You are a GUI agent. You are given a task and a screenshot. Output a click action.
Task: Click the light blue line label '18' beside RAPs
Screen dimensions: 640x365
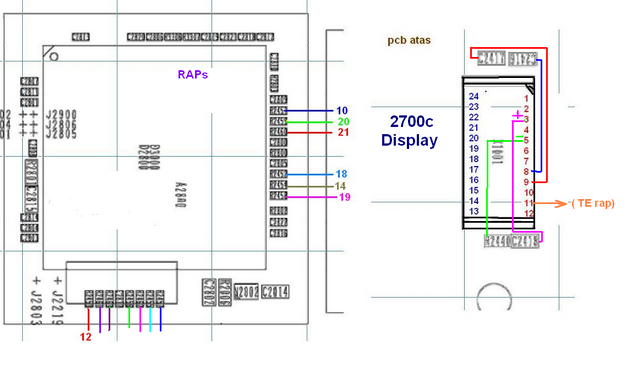(x=341, y=174)
